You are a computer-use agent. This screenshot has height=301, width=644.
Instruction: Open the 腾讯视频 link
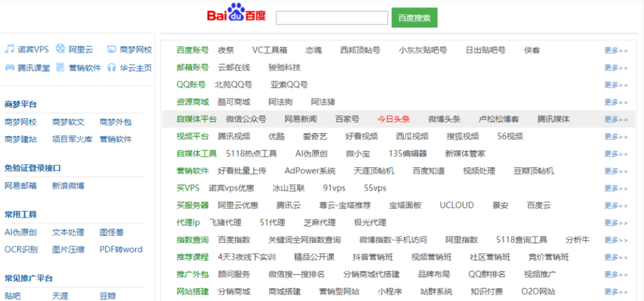pos(234,136)
